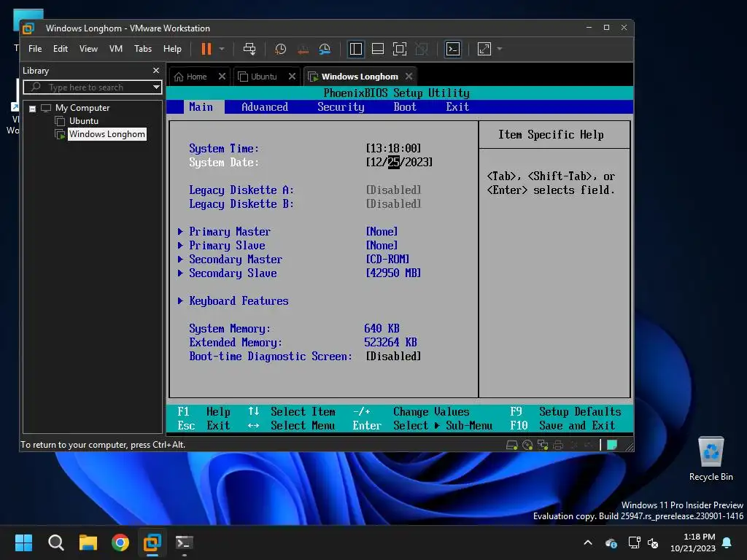747x560 pixels.
Task: Open Google Chrome from the taskbar
Action: 120,542
